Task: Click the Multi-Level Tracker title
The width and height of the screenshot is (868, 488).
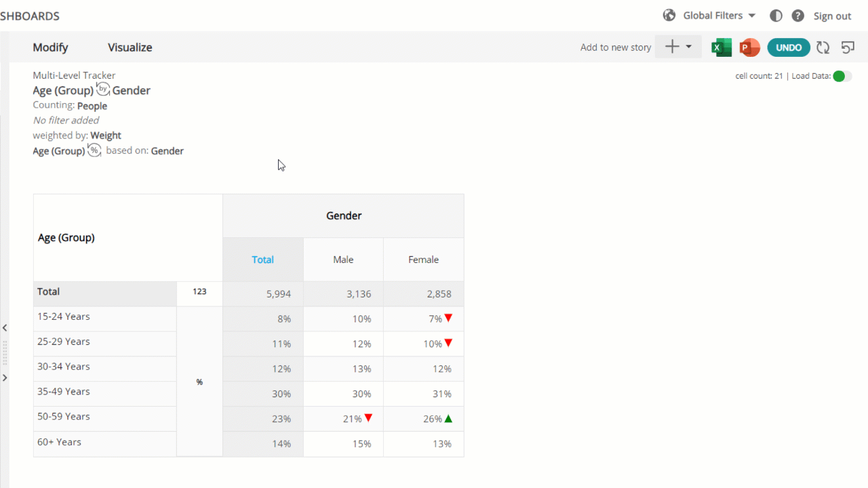Action: click(x=74, y=75)
